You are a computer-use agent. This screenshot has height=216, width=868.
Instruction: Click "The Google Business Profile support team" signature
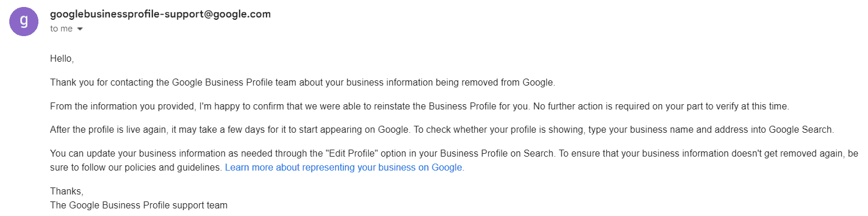click(138, 205)
